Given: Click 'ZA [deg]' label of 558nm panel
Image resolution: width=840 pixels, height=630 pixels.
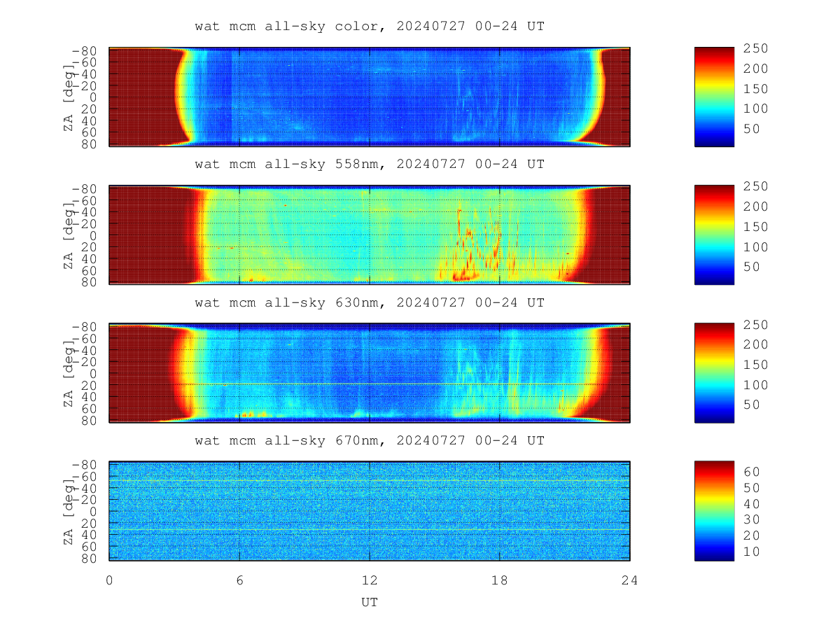Looking at the screenshot, I should [x=68, y=236].
